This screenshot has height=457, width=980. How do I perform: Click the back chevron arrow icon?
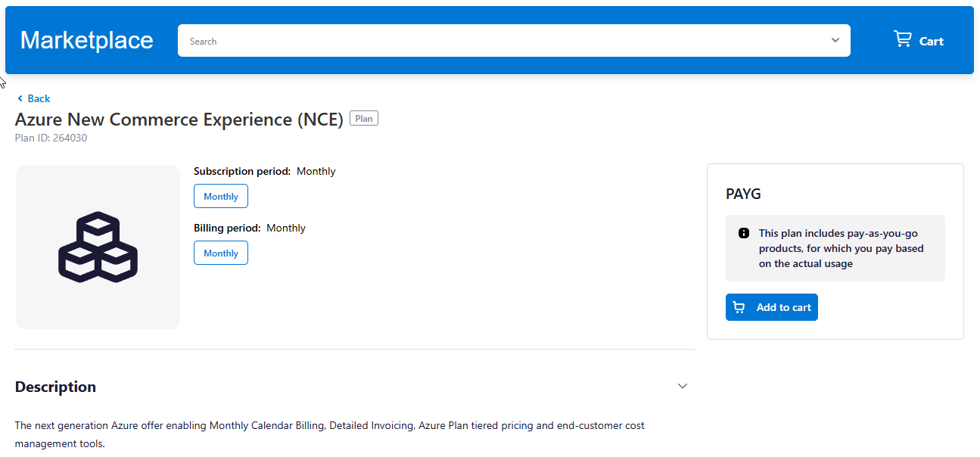[20, 98]
